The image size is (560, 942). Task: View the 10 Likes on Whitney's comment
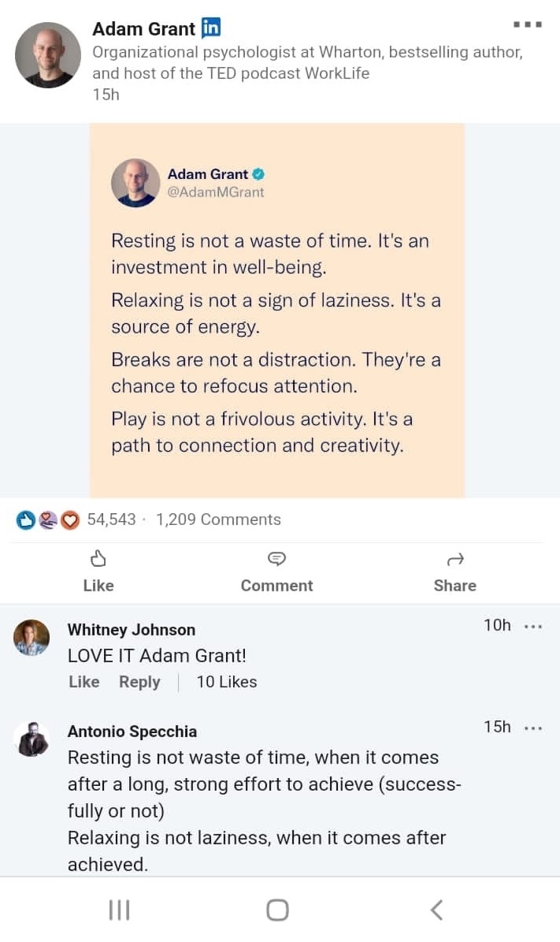tap(227, 682)
